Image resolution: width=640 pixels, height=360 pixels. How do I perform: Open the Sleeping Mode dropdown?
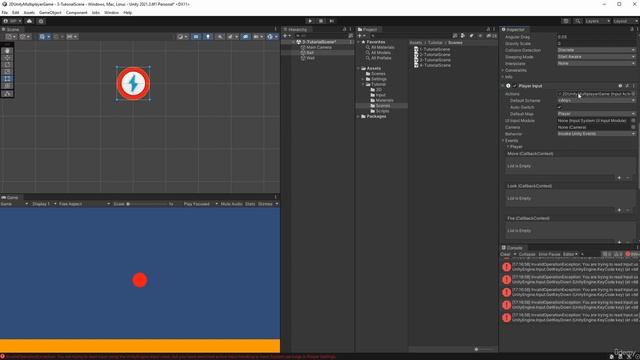(596, 57)
